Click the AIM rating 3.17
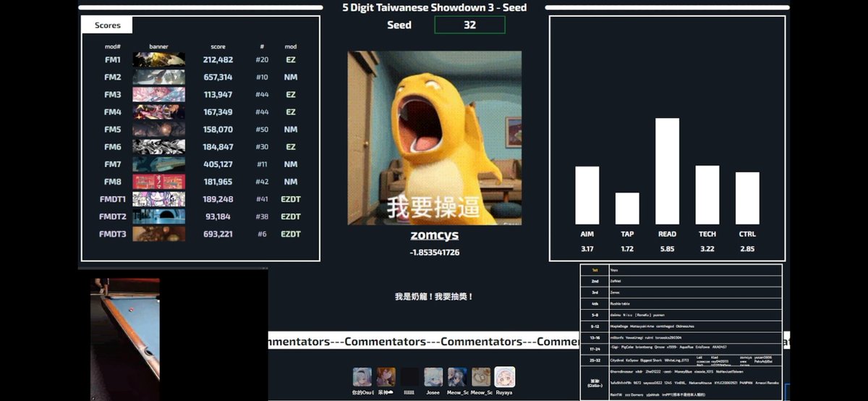868x401 pixels. pyautogui.click(x=587, y=249)
